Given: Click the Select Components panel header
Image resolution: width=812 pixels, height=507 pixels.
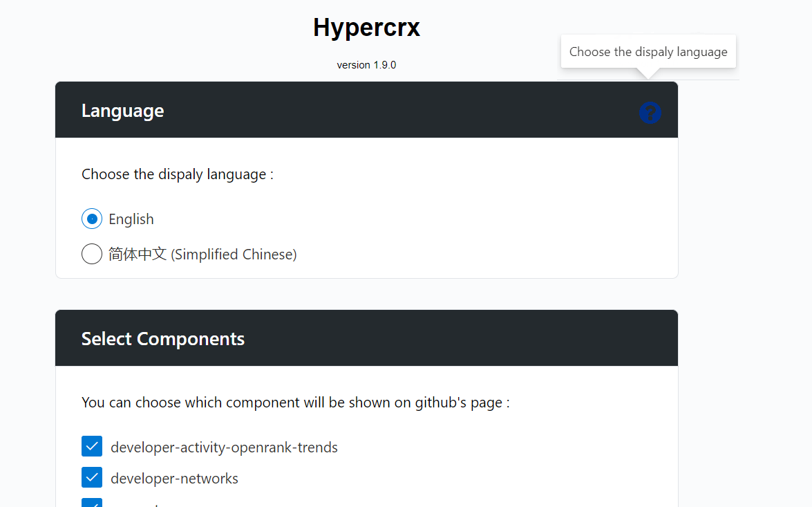Looking at the screenshot, I should click(162, 339).
